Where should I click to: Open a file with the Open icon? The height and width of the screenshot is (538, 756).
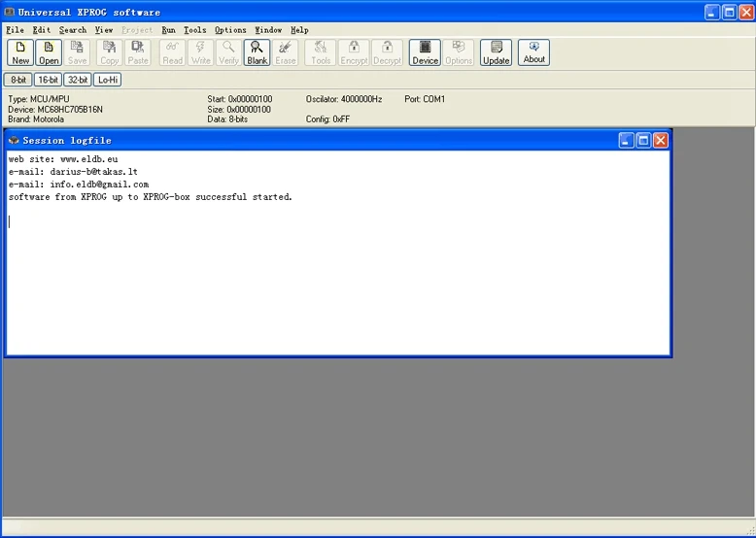pos(49,52)
